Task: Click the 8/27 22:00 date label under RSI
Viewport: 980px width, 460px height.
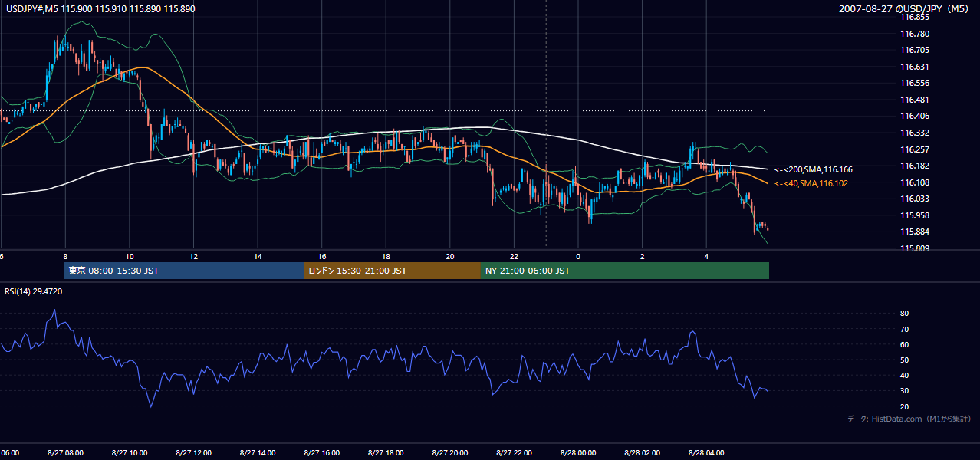Action: point(514,453)
